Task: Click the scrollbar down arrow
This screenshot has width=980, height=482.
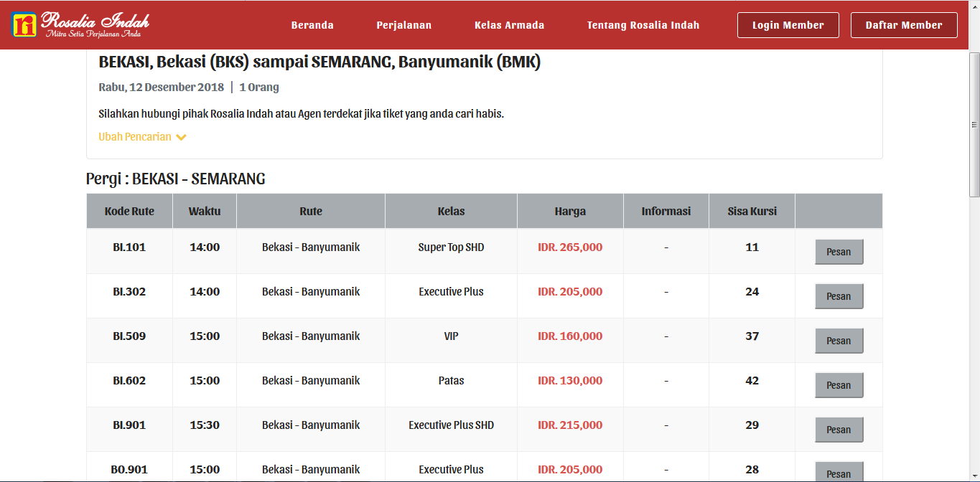Action: pos(974,476)
